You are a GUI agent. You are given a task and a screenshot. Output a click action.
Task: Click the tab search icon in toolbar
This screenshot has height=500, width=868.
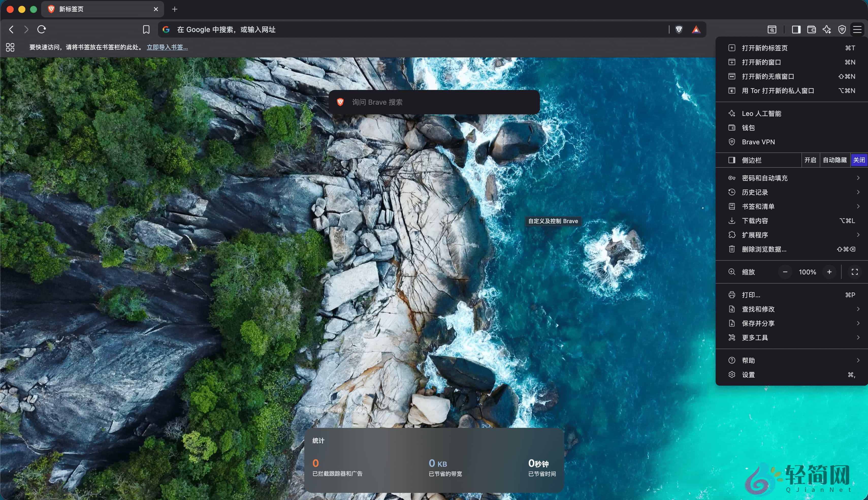point(772,29)
